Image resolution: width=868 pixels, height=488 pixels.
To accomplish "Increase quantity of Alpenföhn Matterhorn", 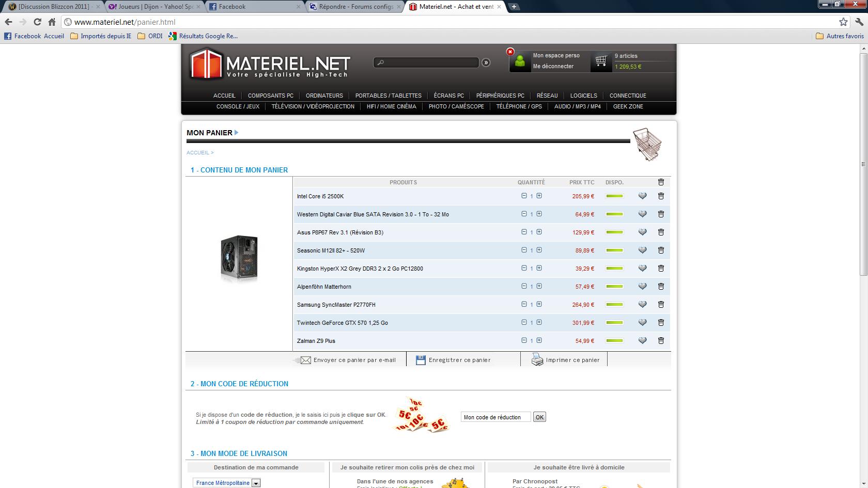I will click(539, 286).
